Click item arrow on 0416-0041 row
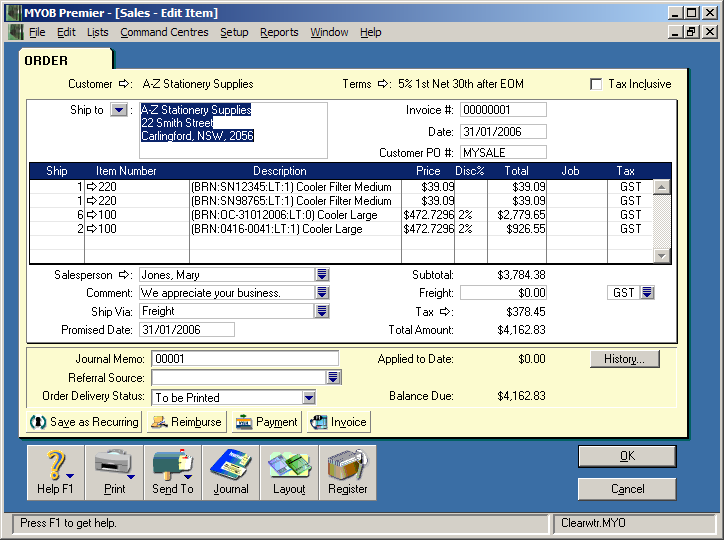The image size is (724, 540). [92, 229]
